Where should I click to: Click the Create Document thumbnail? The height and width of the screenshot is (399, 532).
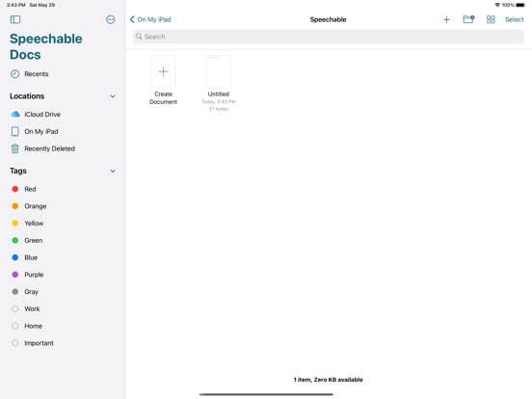tap(164, 71)
